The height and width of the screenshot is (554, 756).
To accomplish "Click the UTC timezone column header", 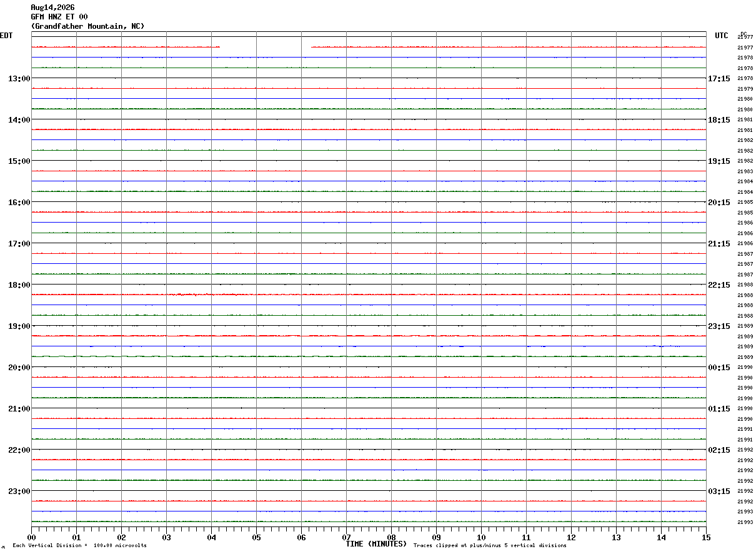I will [x=722, y=36].
